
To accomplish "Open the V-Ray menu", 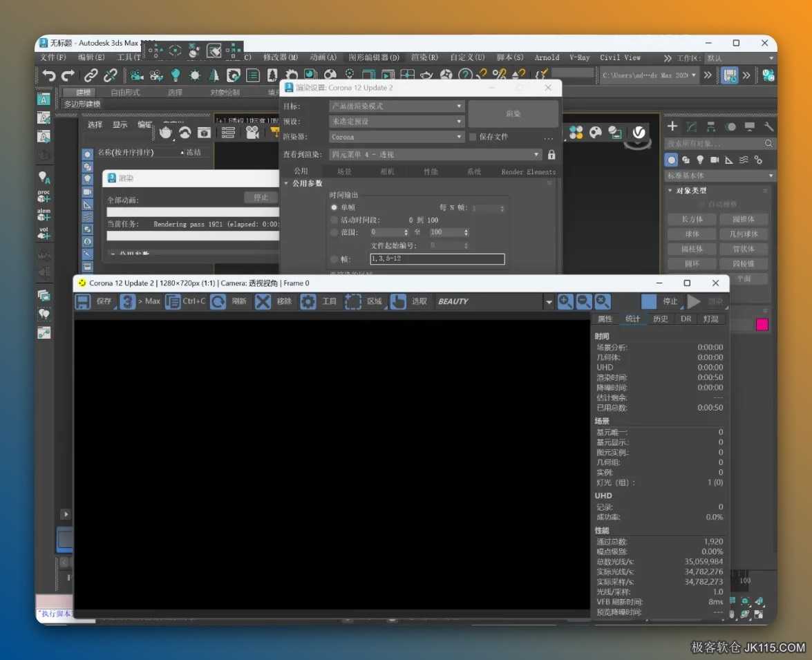I will click(x=580, y=57).
